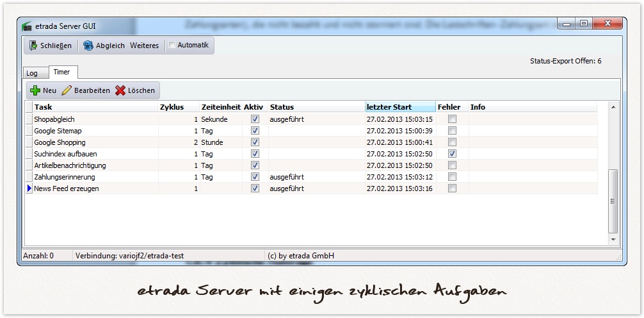This screenshot has width=644, height=318.
Task: Uncheck Aktiv for Shopabgleich task
Action: click(x=255, y=119)
